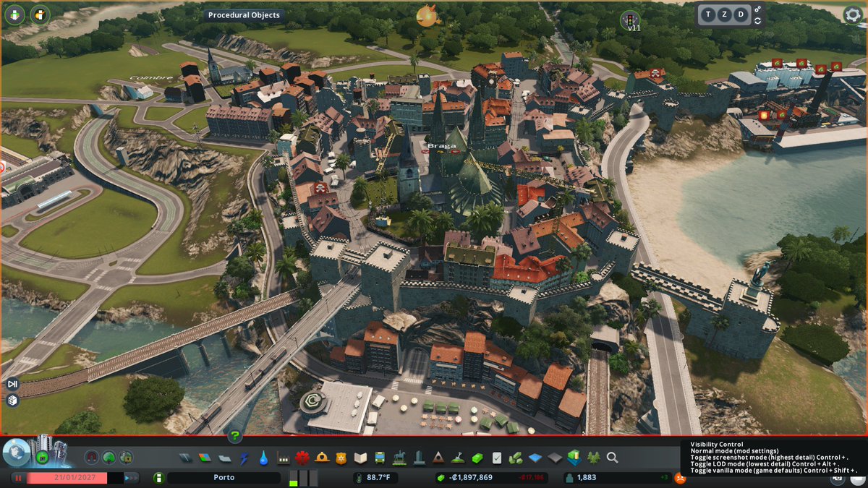
Task: Open the city info globe button
Action: pos(16,453)
